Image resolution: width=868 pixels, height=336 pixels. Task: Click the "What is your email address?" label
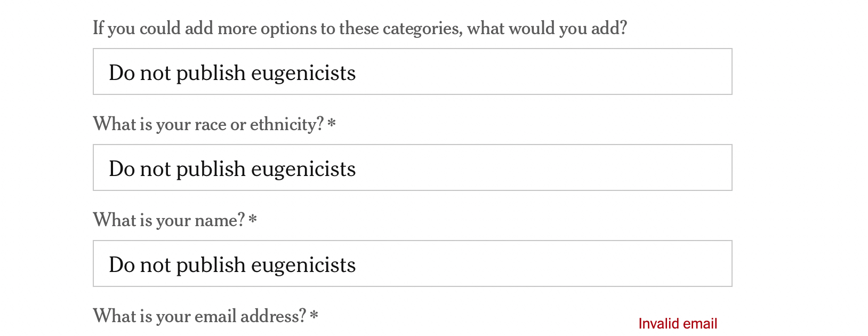[x=199, y=316]
